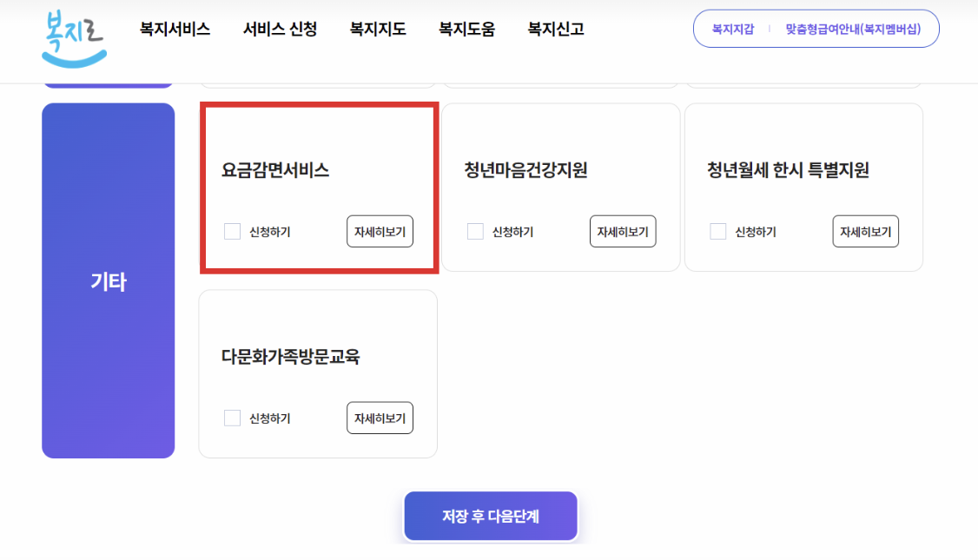View details of 다문화가족방문교육 via 자세히보기
The height and width of the screenshot is (560, 978).
pos(380,418)
